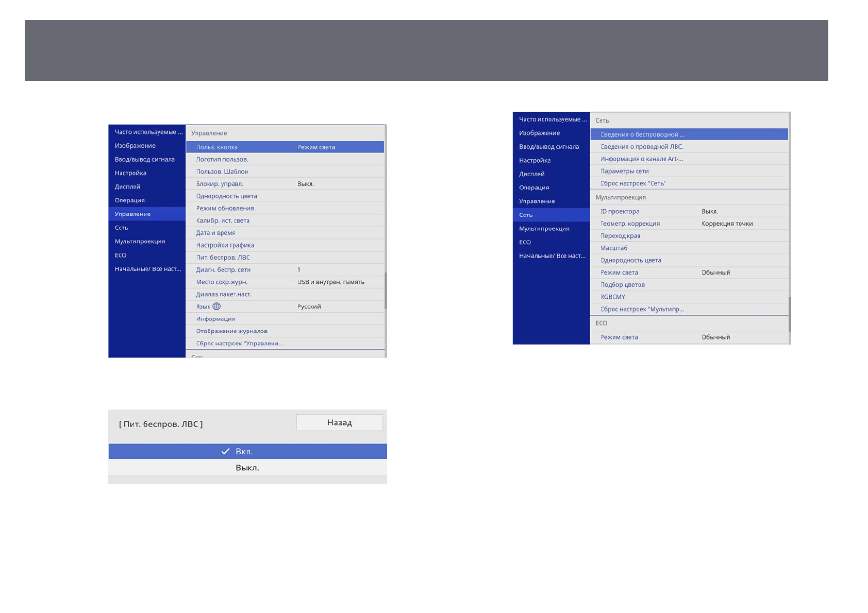Click the globe icon beside Язык
The height and width of the screenshot is (613, 868).
pos(216,306)
